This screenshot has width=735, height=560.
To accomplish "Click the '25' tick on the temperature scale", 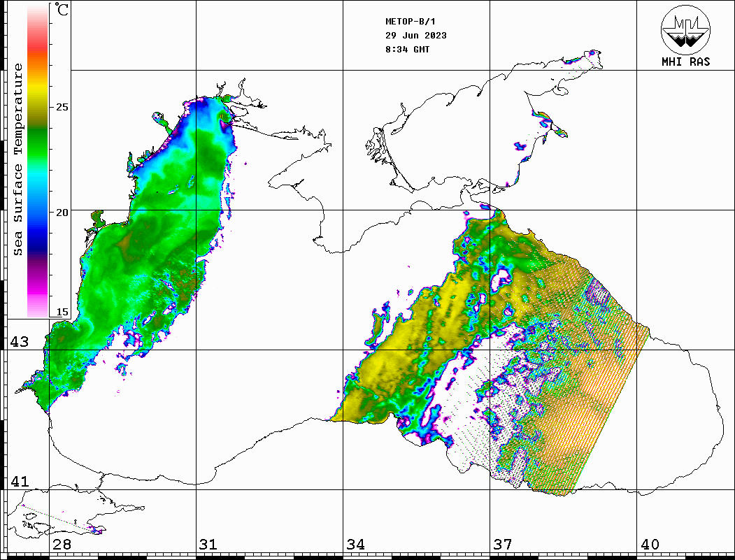I will tap(62, 107).
